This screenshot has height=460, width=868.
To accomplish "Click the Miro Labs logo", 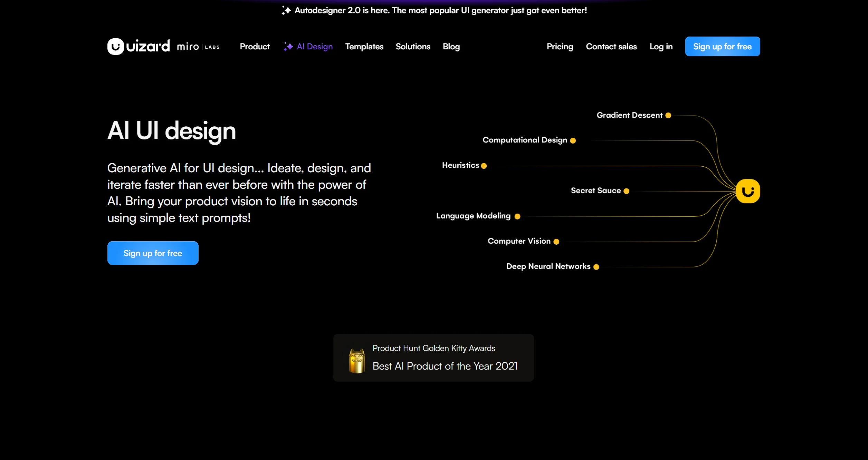I will click(198, 47).
